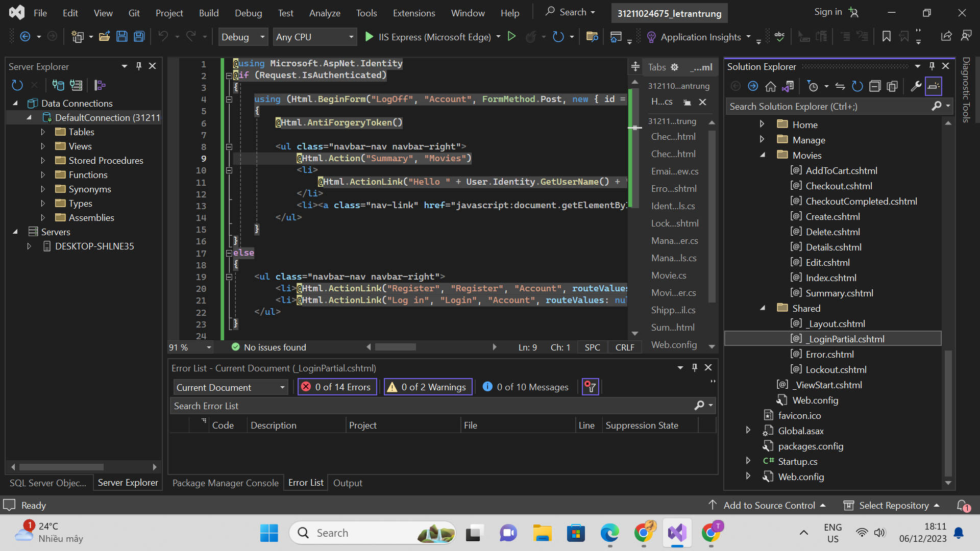This screenshot has height=551, width=980.
Task: Click the Refresh icon in Server Explorer
Action: coord(17,85)
